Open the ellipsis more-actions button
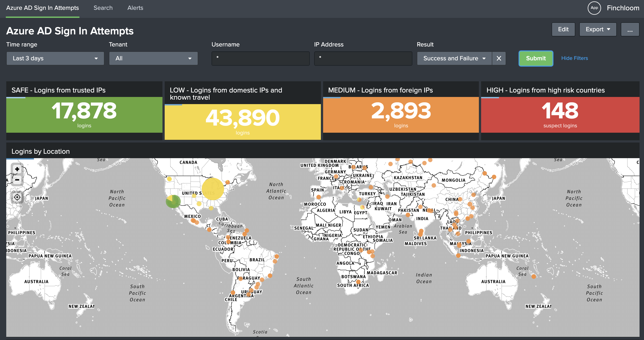The image size is (644, 340). [x=630, y=29]
